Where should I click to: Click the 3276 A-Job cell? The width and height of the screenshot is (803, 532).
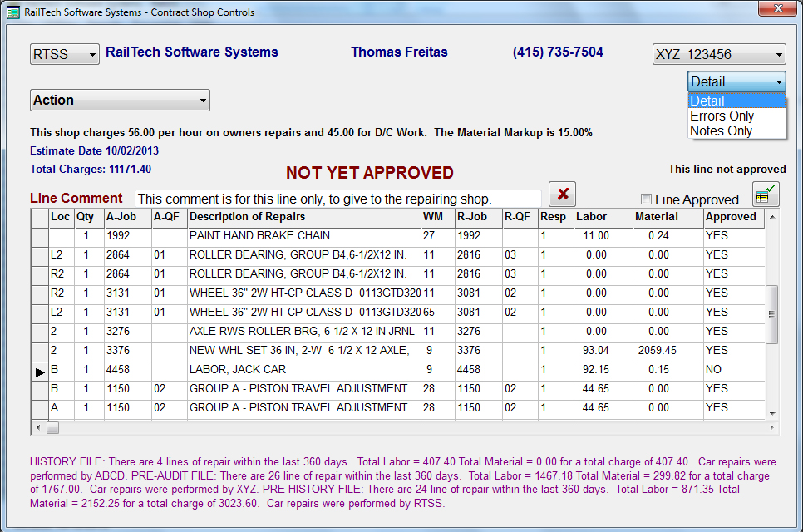(x=128, y=332)
